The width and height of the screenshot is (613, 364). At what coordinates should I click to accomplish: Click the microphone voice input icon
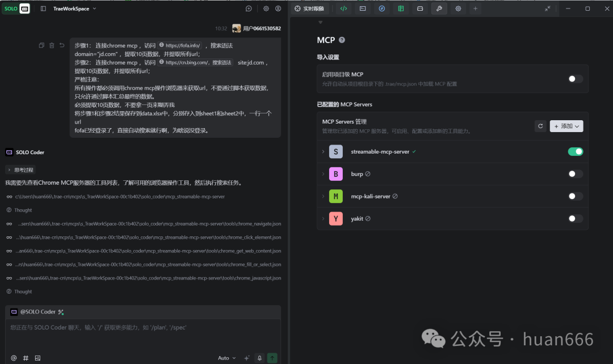click(259, 358)
